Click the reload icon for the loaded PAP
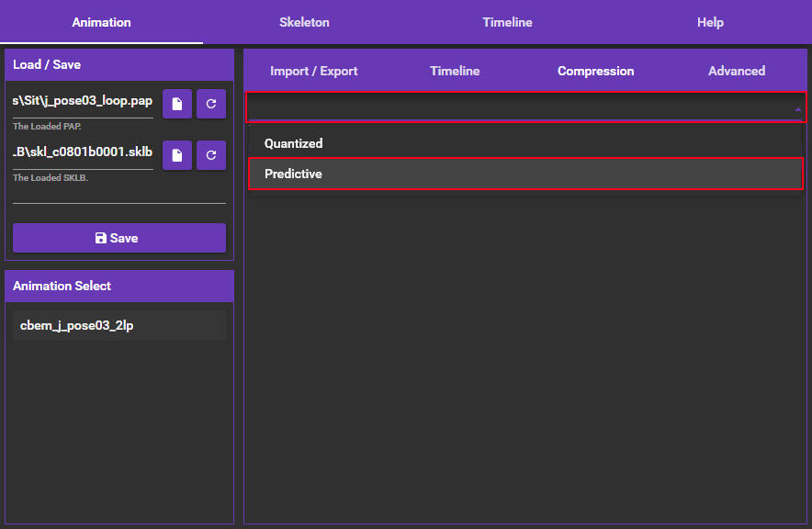 [x=211, y=104]
